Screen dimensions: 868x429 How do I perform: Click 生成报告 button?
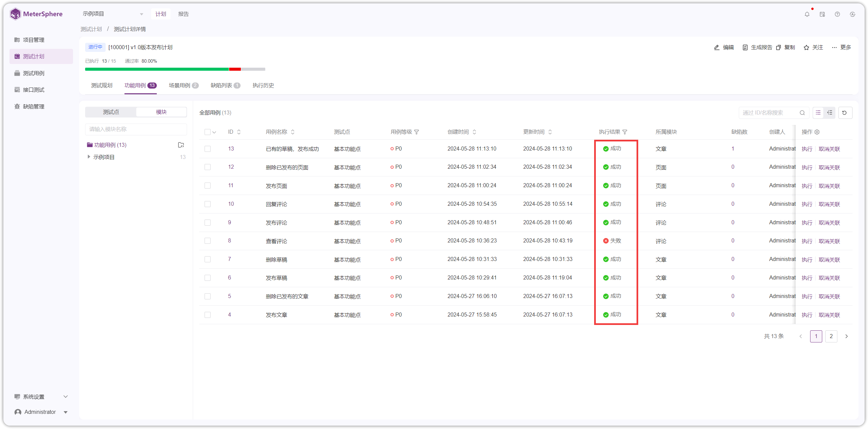(757, 47)
